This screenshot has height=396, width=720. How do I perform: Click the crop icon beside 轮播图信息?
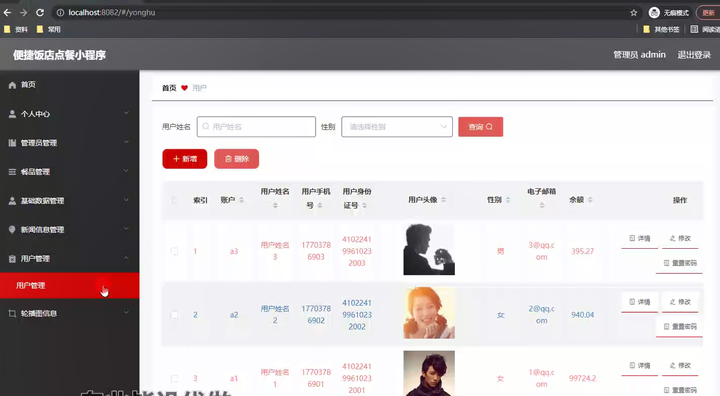tap(12, 313)
